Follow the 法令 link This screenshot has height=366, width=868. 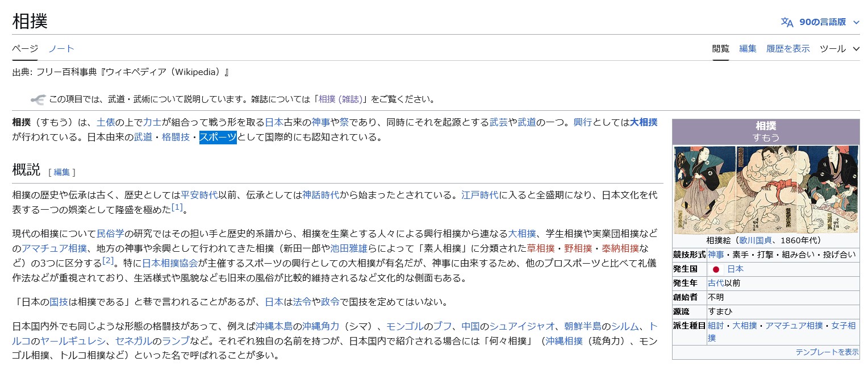coord(302,302)
